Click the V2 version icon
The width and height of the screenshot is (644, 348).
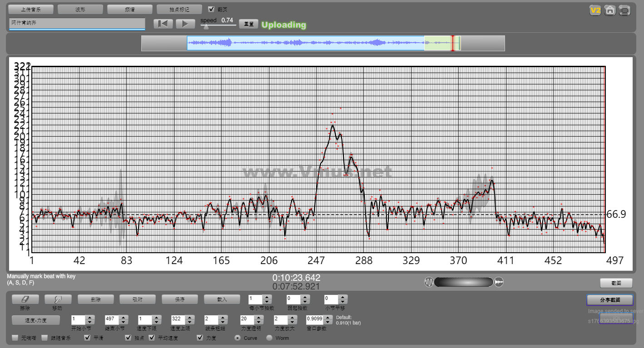point(595,10)
